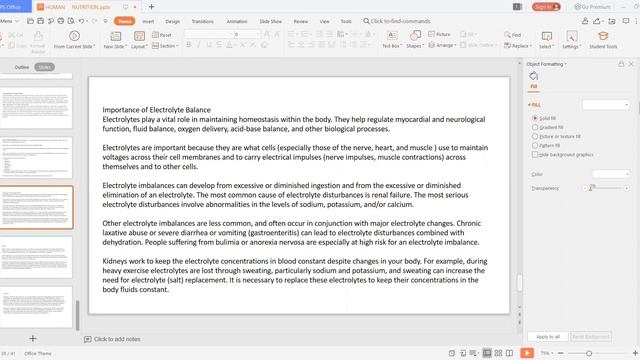Screen dimensions: 640x360
Task: Open the Insert ribbon tab
Action: click(x=148, y=21)
